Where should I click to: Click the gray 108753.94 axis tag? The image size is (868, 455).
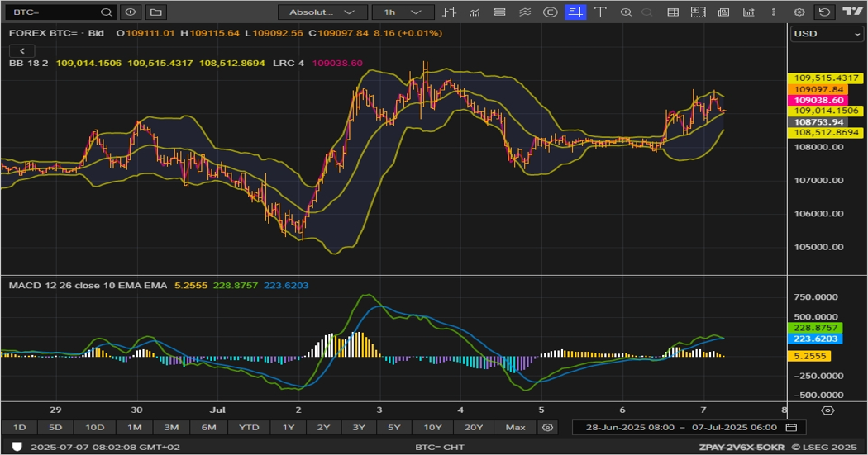[x=818, y=121]
